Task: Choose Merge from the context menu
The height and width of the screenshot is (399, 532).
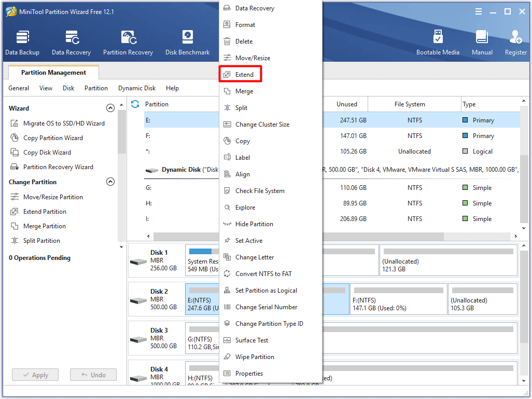Action: pyautogui.click(x=271, y=91)
